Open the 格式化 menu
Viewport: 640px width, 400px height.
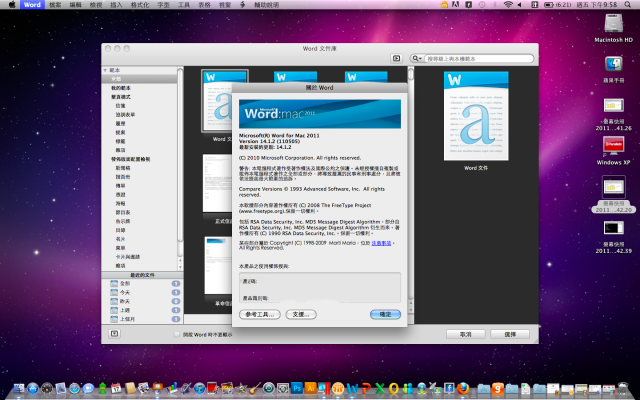[140, 4]
